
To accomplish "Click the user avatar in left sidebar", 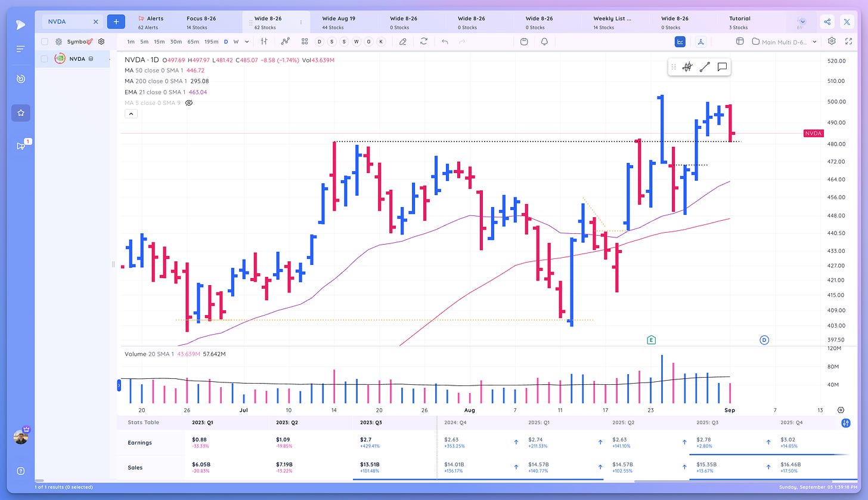I will [21, 436].
